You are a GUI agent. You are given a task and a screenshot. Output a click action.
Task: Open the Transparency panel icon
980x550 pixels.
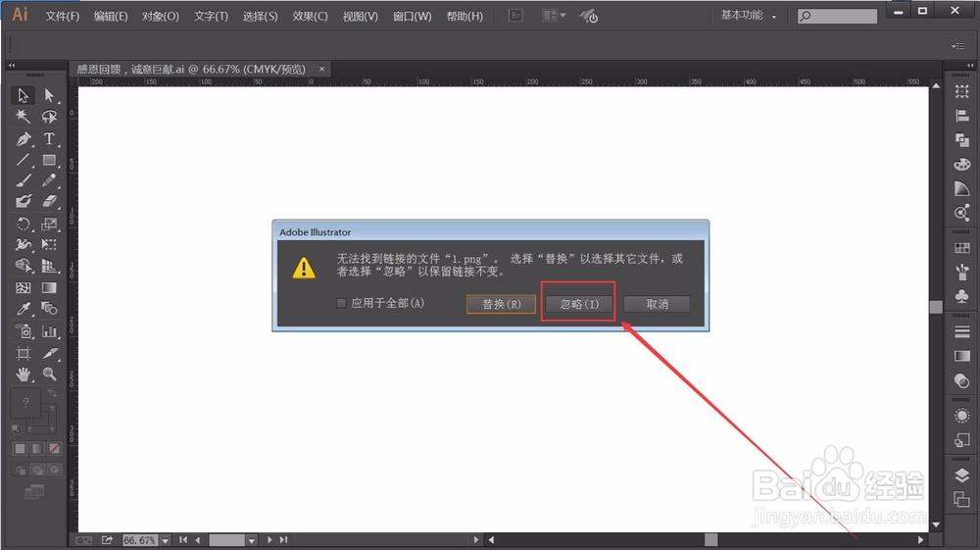tap(962, 380)
